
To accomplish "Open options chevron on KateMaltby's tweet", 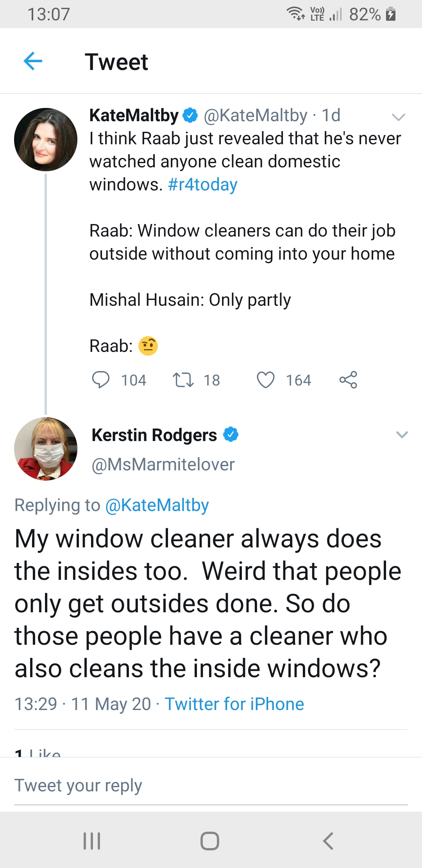I will [398, 117].
